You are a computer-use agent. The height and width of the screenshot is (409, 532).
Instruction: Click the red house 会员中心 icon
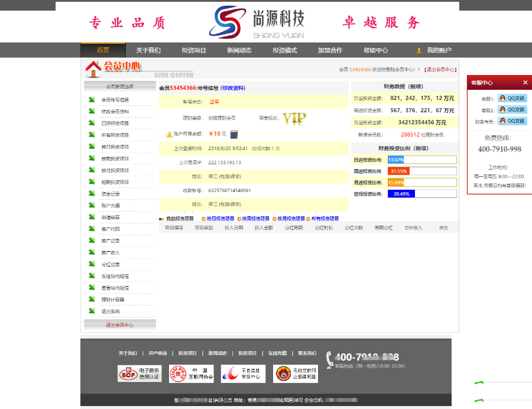pos(94,69)
